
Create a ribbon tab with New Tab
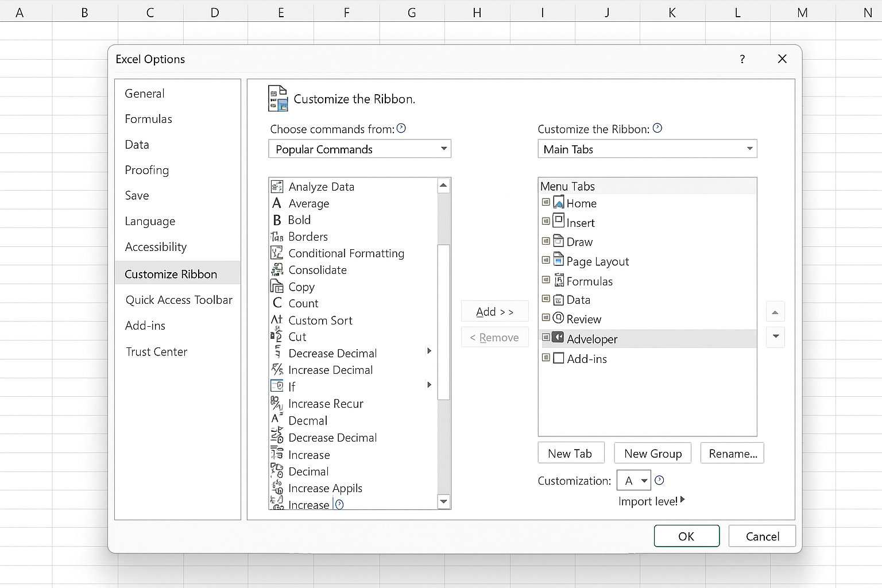[x=571, y=453]
